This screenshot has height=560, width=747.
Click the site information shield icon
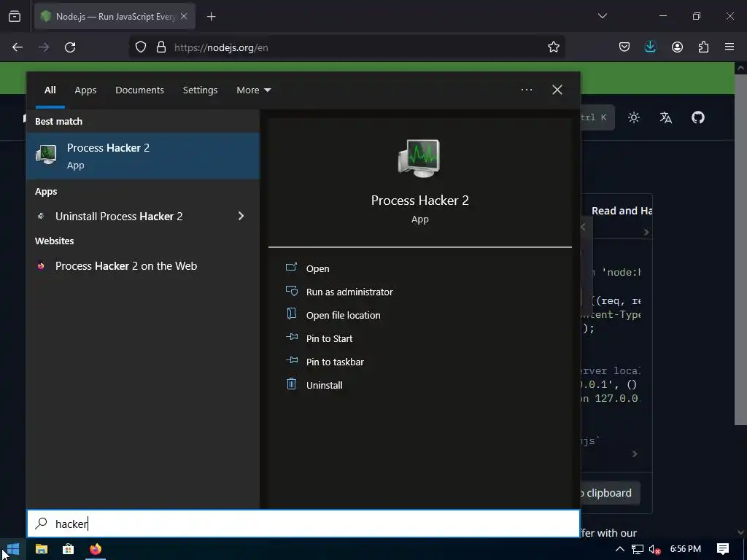[141, 47]
